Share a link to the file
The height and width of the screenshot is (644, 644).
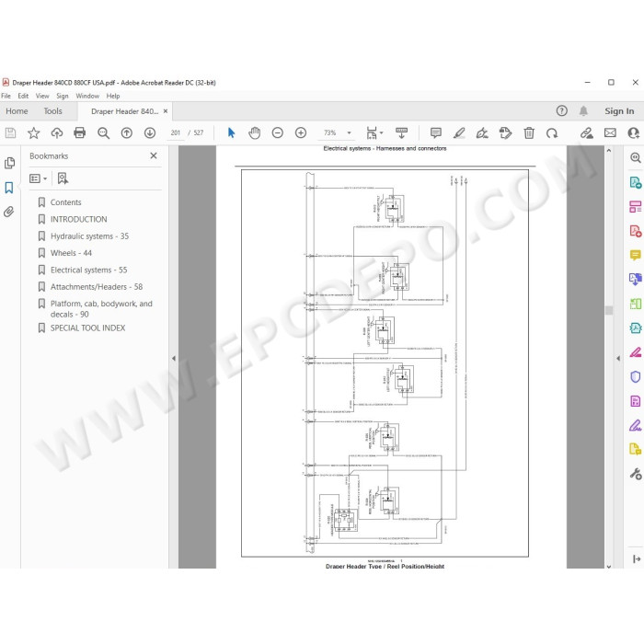(x=587, y=132)
